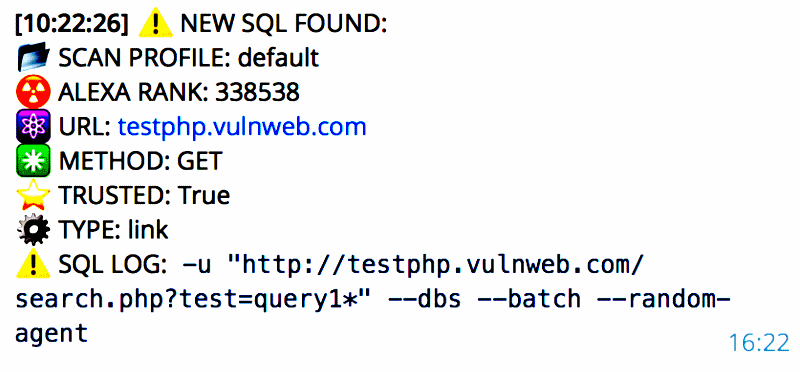Open the testphp.vulnweb.com link
800x372 pixels.
[242, 127]
